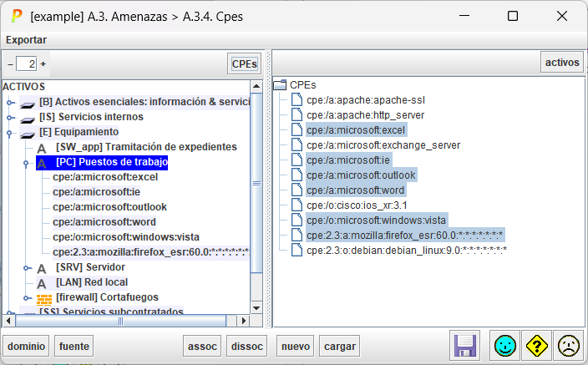The image size is (588, 365).
Task: Click the A icon beside Puestos de trabajo
Action: 42,163
